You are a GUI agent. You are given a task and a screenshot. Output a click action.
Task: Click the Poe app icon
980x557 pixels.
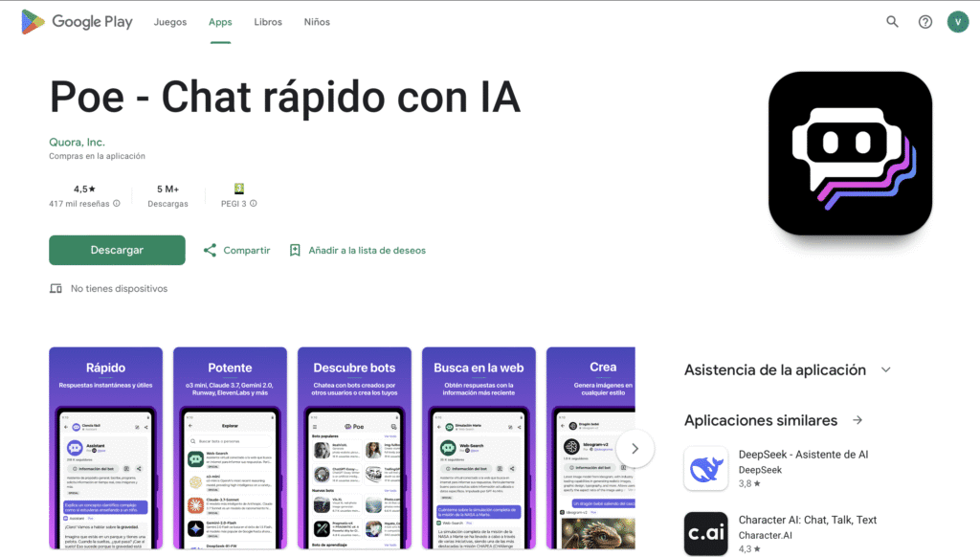click(850, 153)
